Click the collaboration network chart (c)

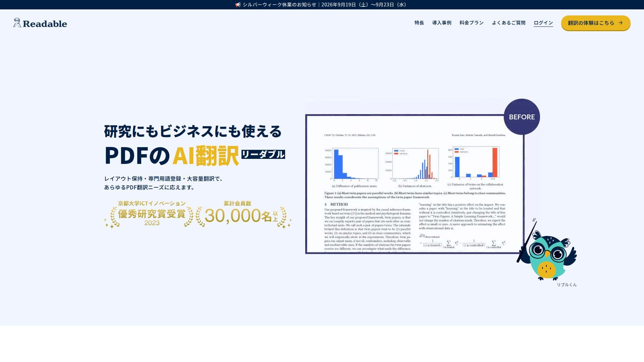[x=473, y=163]
